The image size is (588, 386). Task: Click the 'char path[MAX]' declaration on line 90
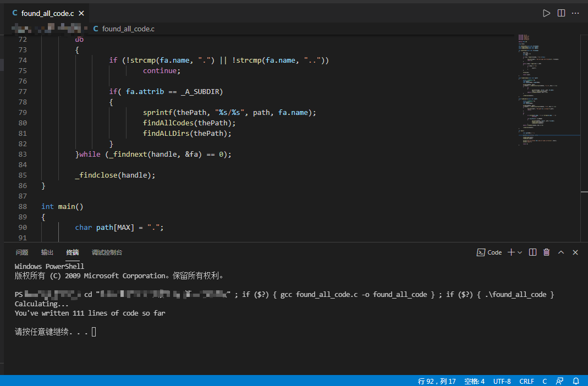coord(105,228)
